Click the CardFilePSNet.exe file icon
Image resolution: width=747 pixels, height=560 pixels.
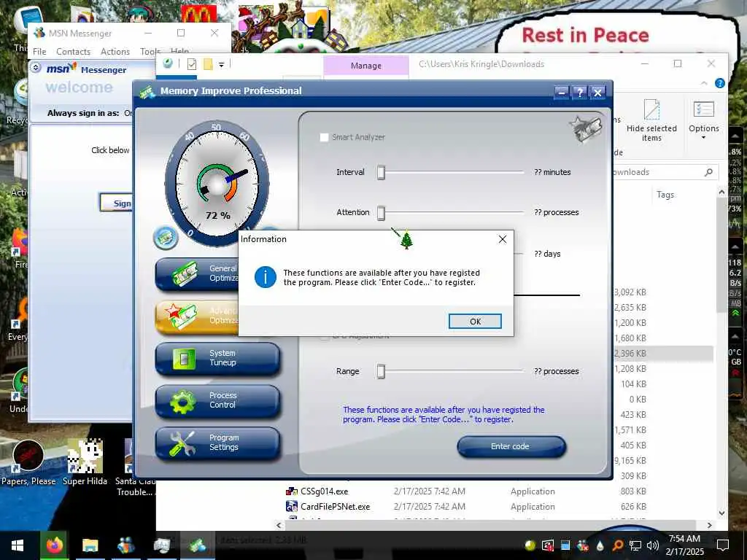291,506
